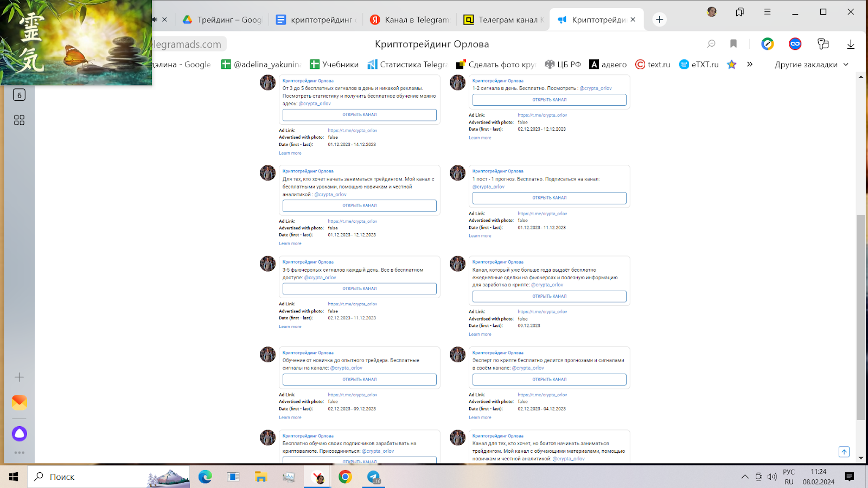The image size is (868, 488).
Task: Click ОТКРЫТЬ КАНАЛ under 1-2 сигнала в день ad
Action: pyautogui.click(x=549, y=100)
